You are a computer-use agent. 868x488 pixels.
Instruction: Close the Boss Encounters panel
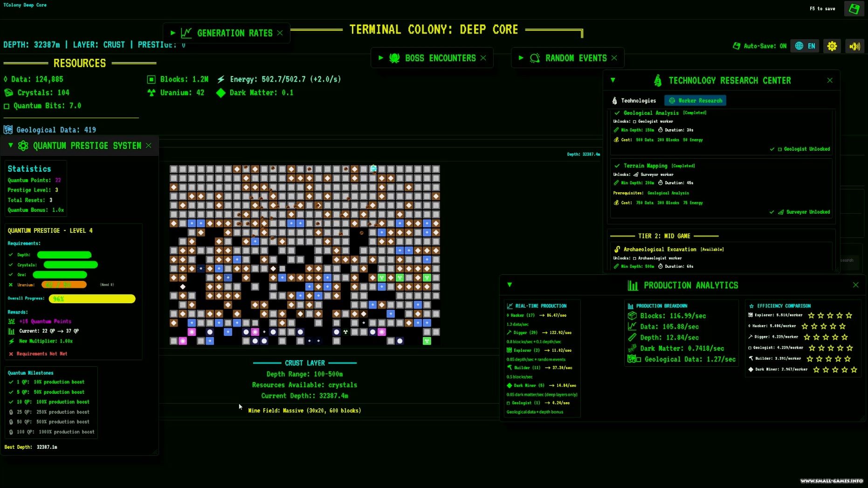[x=483, y=58]
